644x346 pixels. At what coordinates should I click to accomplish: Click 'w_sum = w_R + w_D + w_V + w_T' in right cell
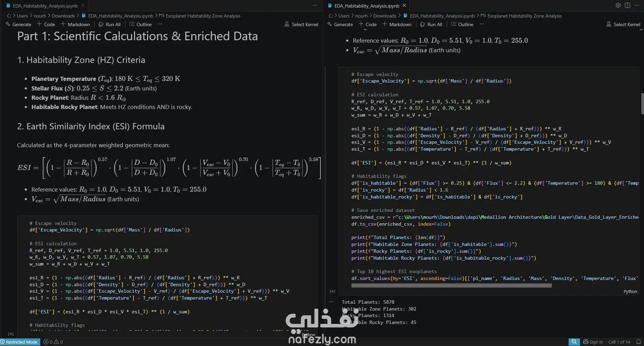391,115
